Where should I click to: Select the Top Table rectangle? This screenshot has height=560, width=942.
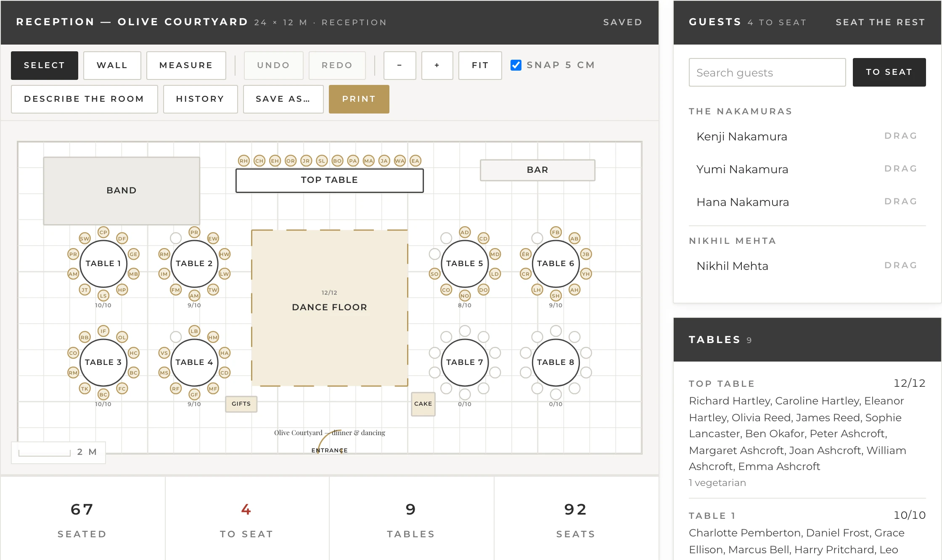tap(329, 180)
